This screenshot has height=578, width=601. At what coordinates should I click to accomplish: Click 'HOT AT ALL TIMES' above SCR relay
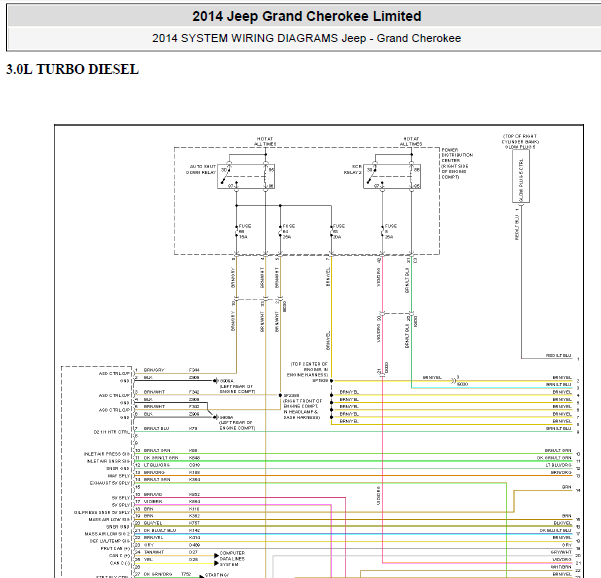[x=411, y=141]
